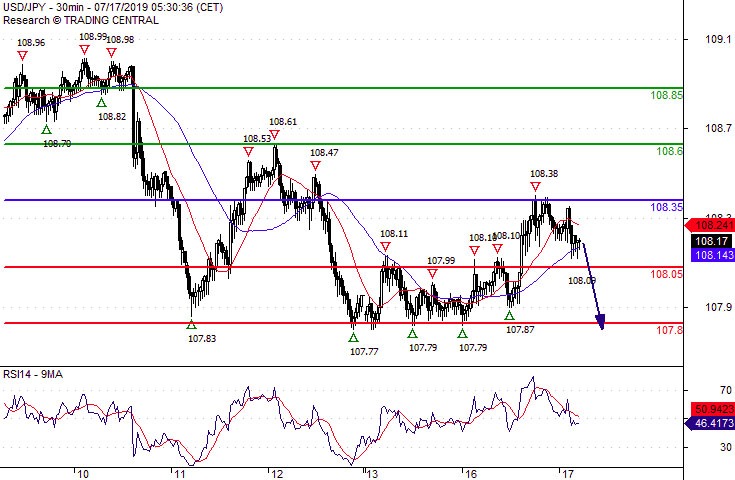Click the RSI 30 oversold axis value
This screenshot has height=480, width=735.
click(x=726, y=447)
